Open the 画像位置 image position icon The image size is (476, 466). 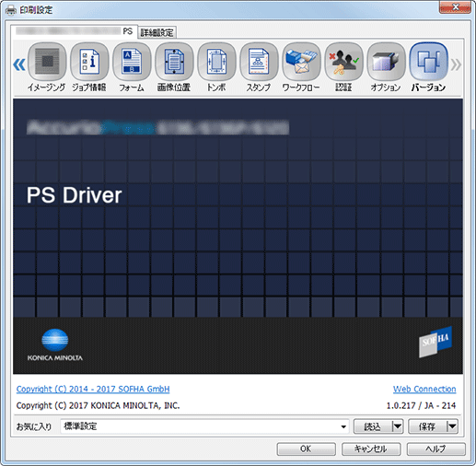point(174,62)
